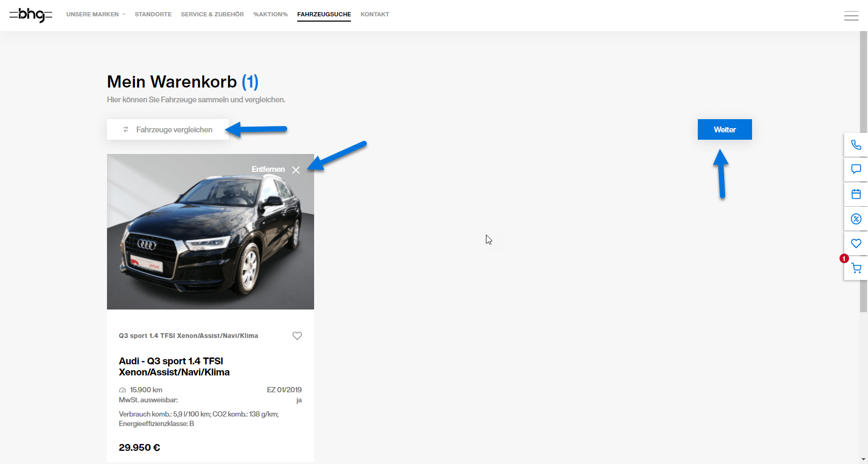Open the Kontakt menu item
The image size is (868, 464).
375,14
